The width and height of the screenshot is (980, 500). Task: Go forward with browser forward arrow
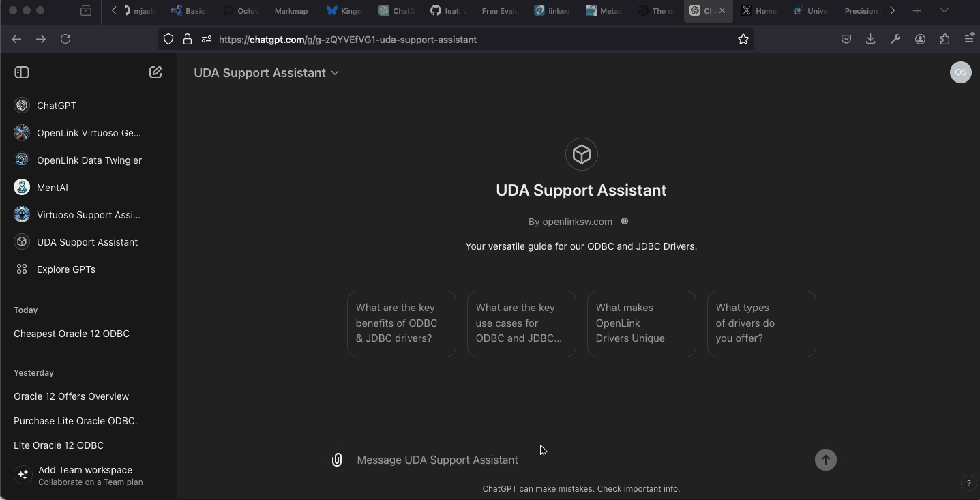pos(41,39)
